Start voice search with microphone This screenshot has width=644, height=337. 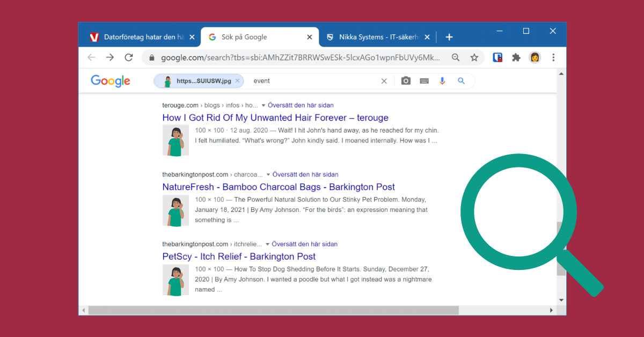pos(442,81)
